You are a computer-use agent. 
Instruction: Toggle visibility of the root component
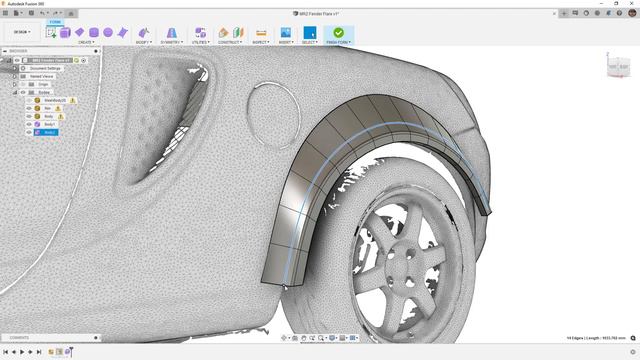click(17, 60)
